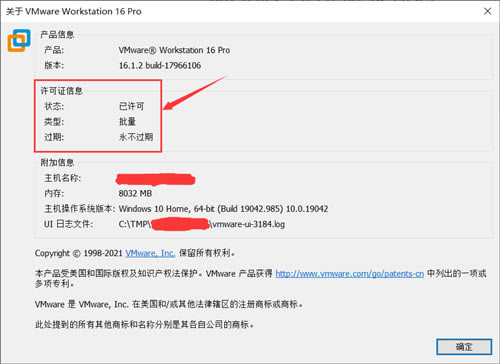Click the 类型 label
Image resolution: width=500 pixels, height=364 pixels.
(54, 122)
